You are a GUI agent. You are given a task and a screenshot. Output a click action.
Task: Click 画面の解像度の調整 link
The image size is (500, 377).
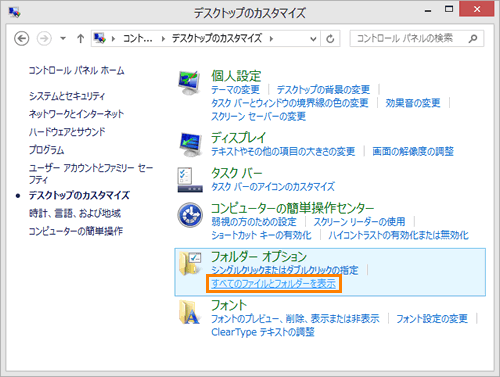coord(413,152)
